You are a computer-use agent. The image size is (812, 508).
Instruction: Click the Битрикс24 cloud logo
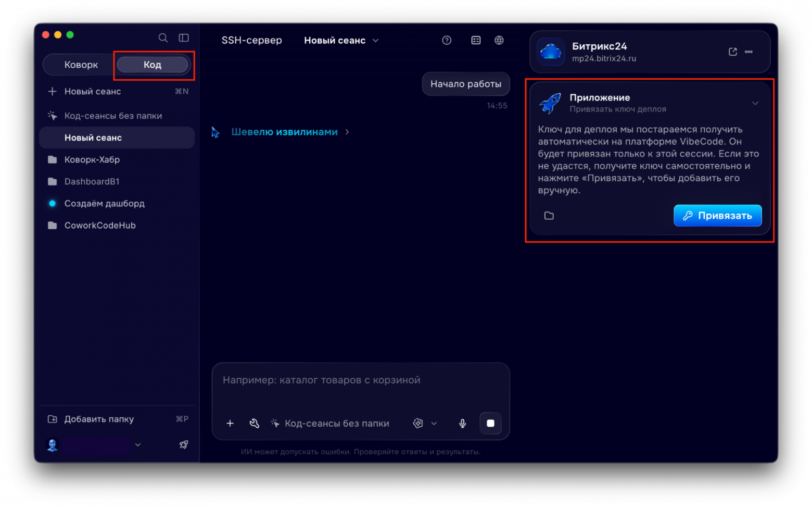click(x=551, y=52)
